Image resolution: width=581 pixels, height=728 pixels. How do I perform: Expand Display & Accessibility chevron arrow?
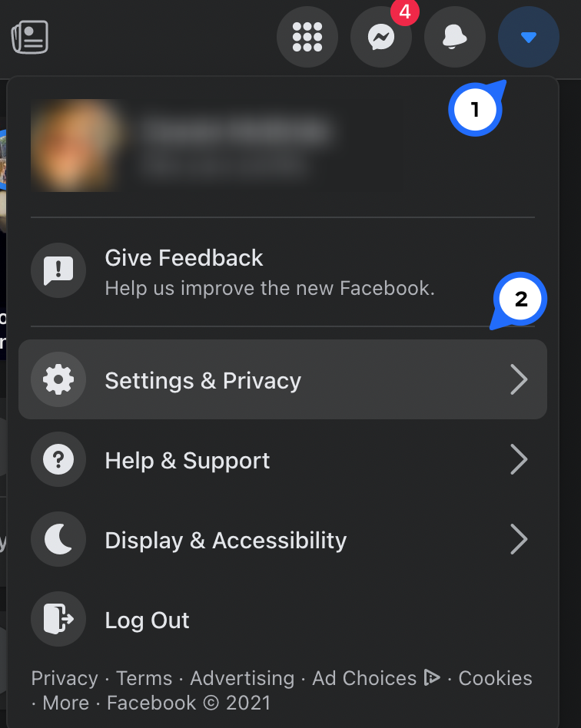[520, 540]
